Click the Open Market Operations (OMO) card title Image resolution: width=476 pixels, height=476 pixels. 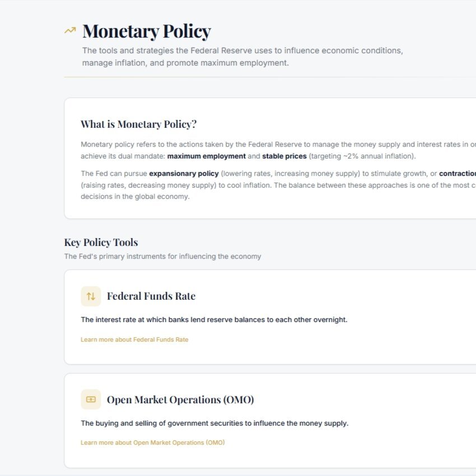point(180,399)
